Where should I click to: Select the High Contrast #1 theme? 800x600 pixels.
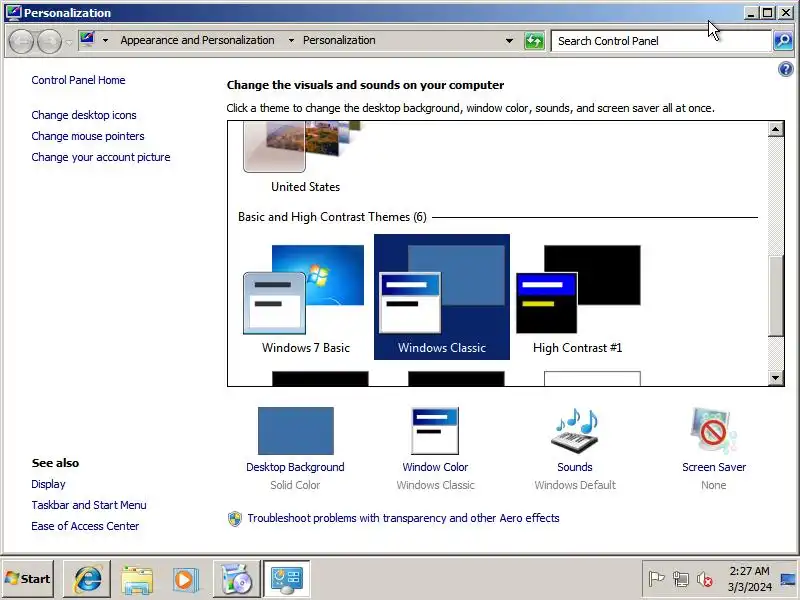tap(578, 298)
